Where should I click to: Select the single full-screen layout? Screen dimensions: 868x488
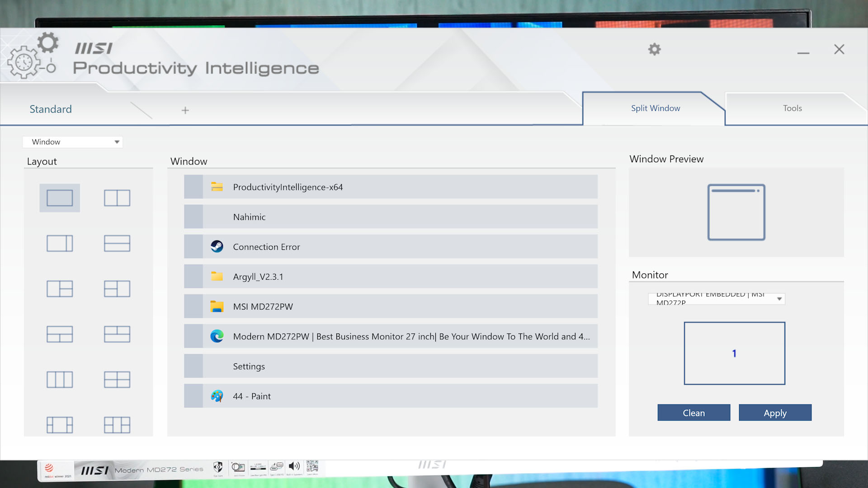[x=60, y=198]
